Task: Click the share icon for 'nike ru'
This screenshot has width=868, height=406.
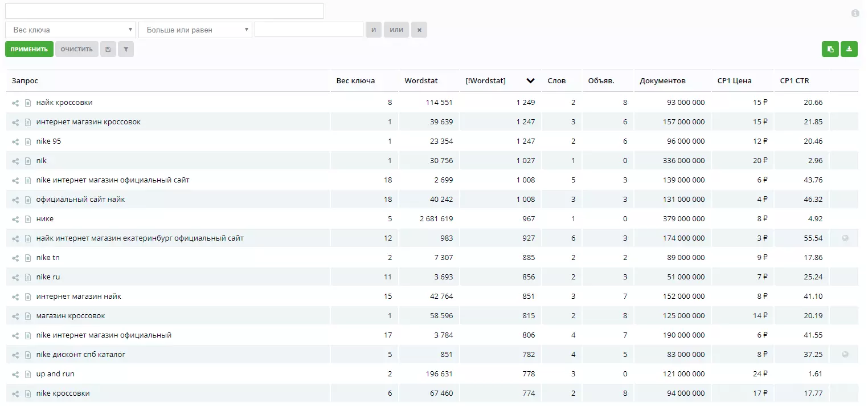Action: click(x=15, y=277)
